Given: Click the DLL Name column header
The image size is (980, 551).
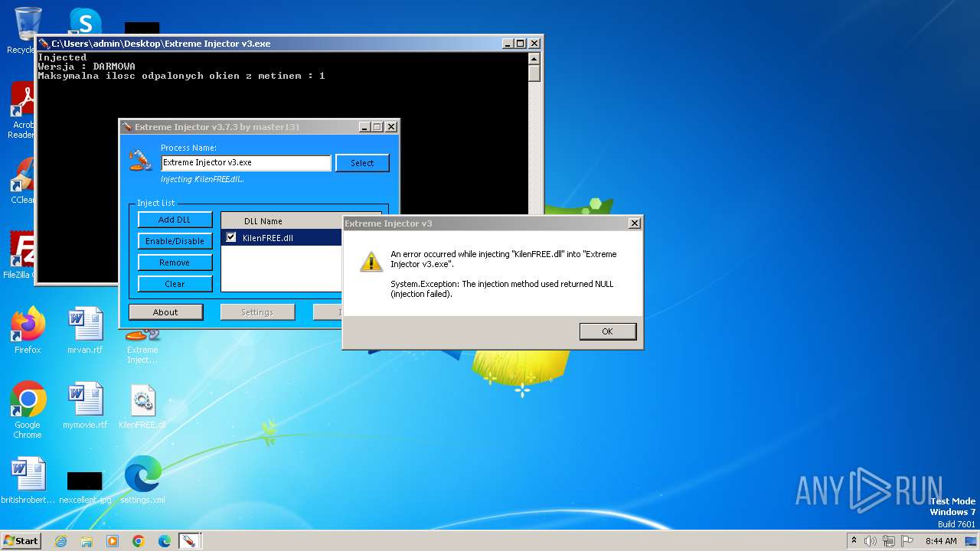Looking at the screenshot, I should click(282, 221).
